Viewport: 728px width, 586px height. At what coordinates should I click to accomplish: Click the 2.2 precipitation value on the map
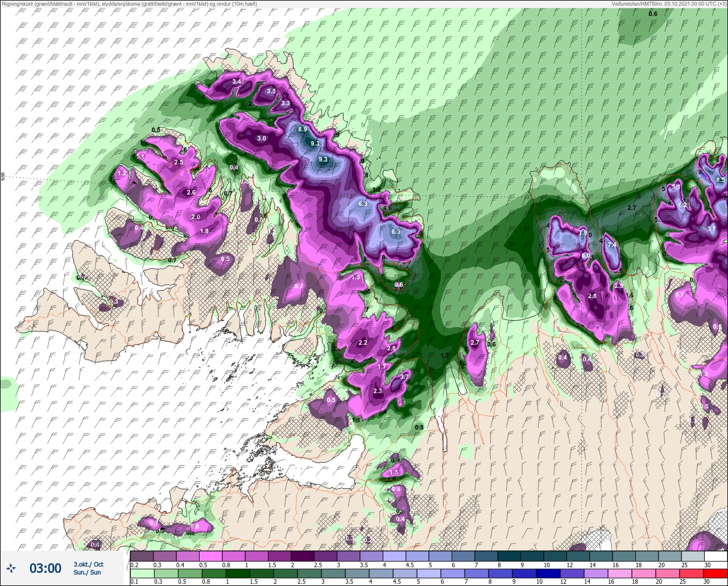pyautogui.click(x=363, y=342)
